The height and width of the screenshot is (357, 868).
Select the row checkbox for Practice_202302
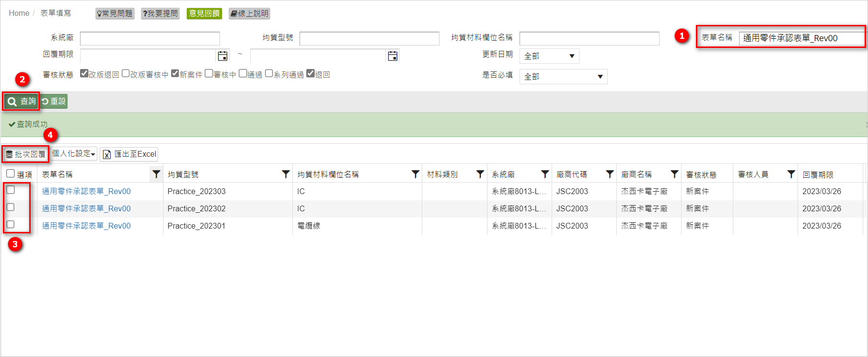(x=11, y=207)
